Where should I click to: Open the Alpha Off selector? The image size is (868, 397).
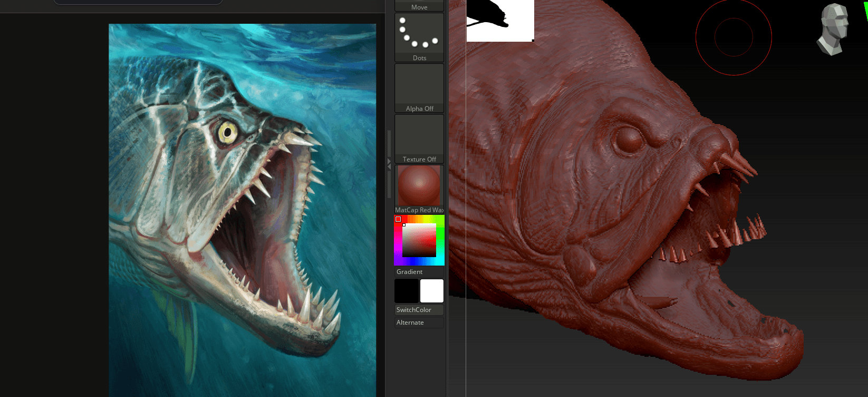point(419,88)
